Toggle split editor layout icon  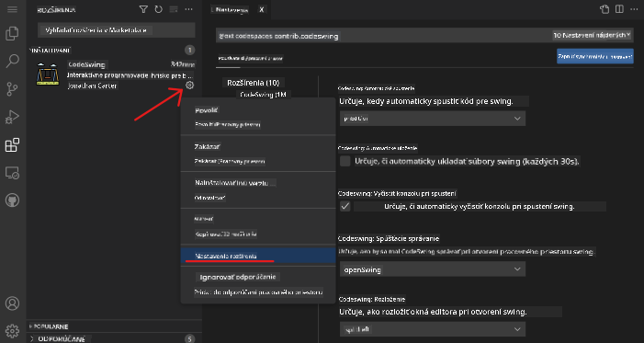point(619,9)
